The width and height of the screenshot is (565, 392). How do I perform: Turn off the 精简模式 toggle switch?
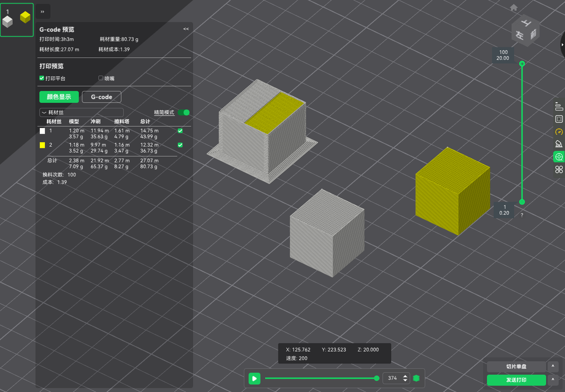(183, 113)
